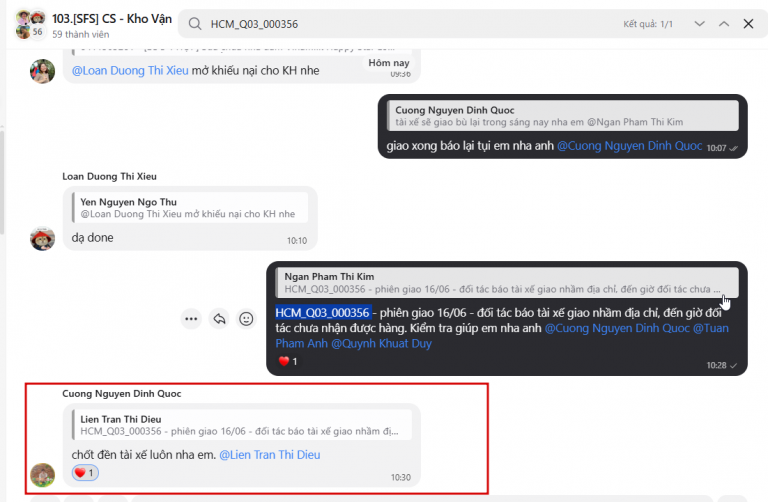Click @Cuong Nguyen Dinh Quoc mention in 10:28 message
The height and width of the screenshot is (502, 768).
617,328
